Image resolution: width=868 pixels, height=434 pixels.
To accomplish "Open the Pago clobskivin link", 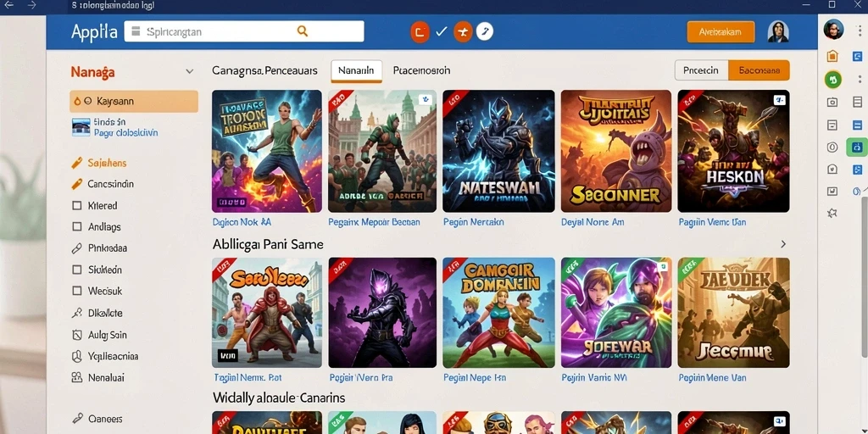I will point(125,133).
